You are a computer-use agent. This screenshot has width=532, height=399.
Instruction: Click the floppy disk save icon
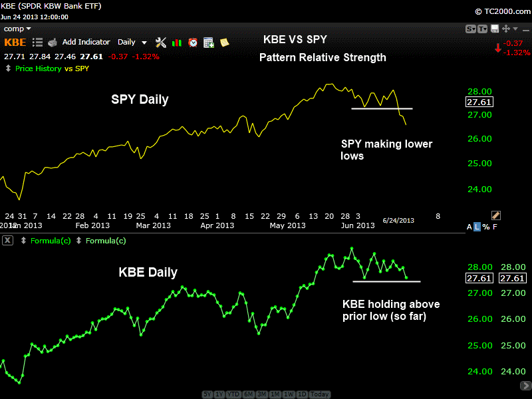click(495, 29)
